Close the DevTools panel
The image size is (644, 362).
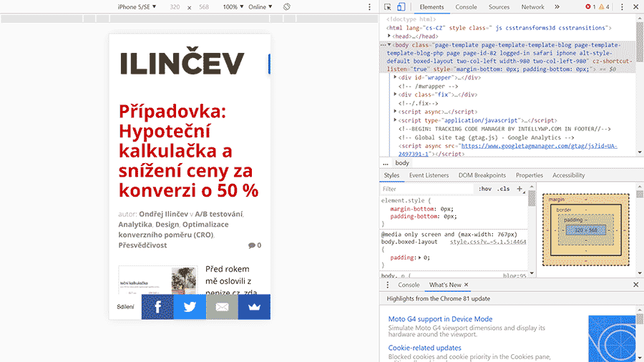click(x=636, y=6)
